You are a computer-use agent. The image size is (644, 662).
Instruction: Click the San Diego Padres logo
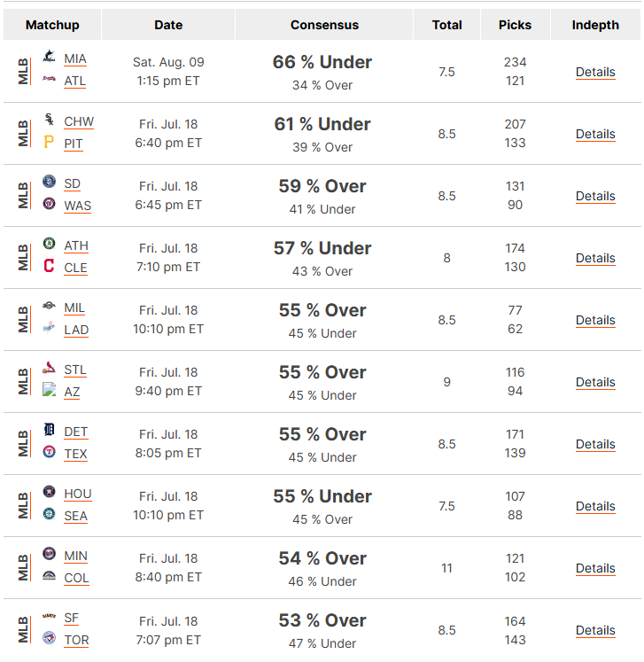(49, 181)
